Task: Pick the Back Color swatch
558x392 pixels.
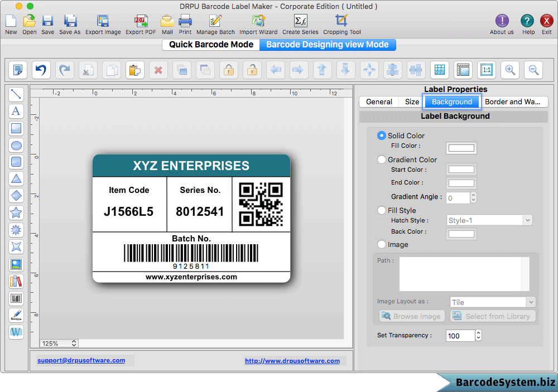Action: click(x=461, y=234)
